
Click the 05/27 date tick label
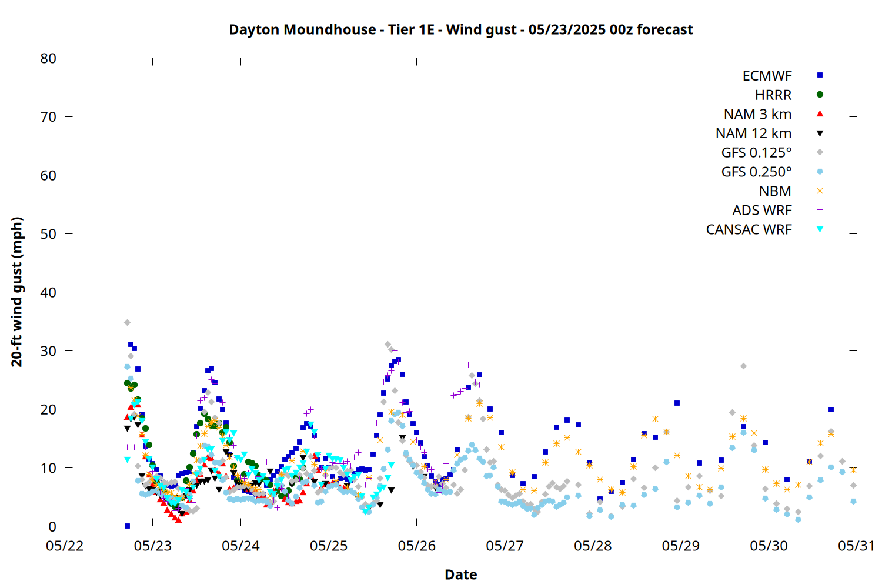[x=505, y=546]
